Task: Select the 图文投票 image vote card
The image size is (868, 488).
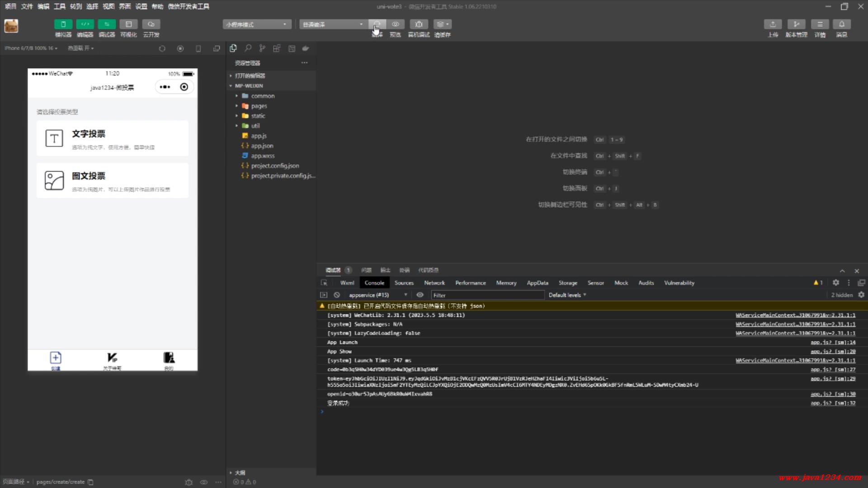Action: pos(113,180)
